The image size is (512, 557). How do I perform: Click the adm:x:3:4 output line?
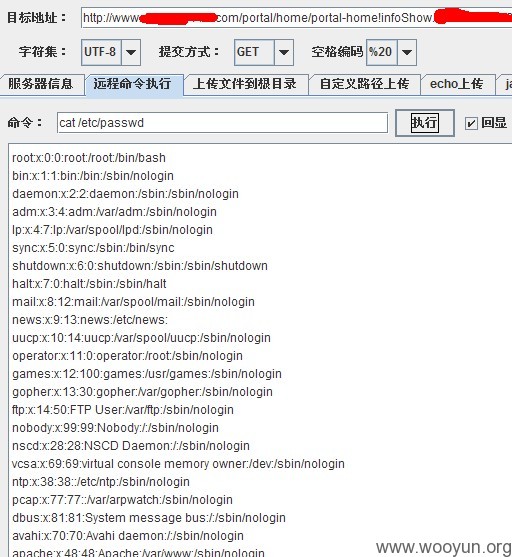(x=114, y=212)
